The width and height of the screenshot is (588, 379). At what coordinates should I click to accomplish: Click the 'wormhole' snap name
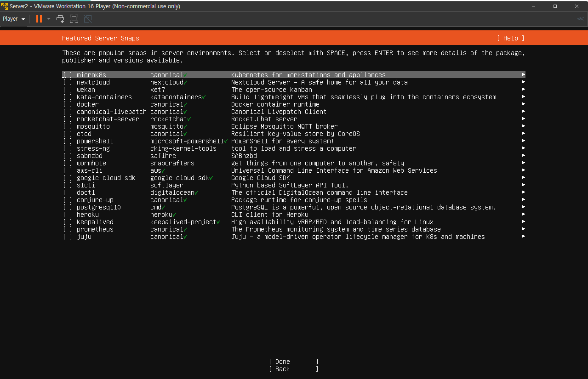click(91, 163)
